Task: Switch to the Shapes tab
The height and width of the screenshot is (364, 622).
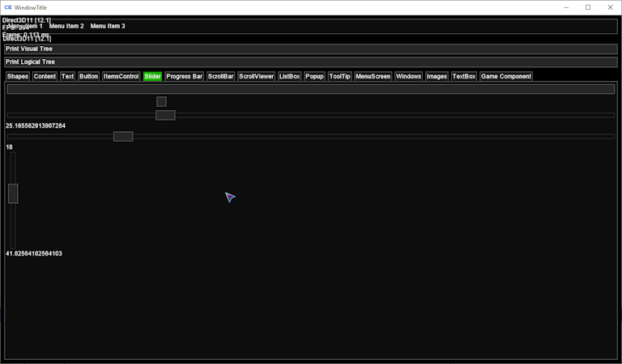Action: 18,76
